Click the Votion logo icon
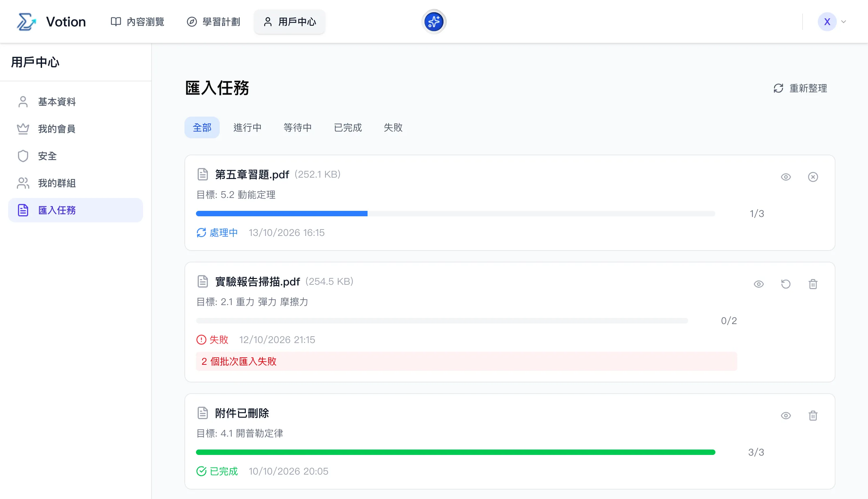The image size is (868, 499). point(26,22)
